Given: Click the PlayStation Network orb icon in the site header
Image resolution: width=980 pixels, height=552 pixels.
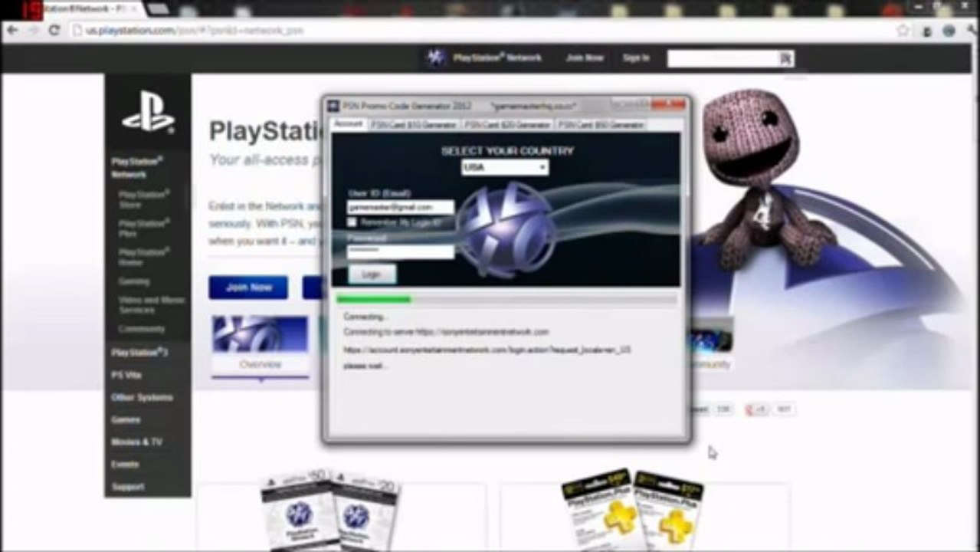Looking at the screenshot, I should tap(437, 58).
